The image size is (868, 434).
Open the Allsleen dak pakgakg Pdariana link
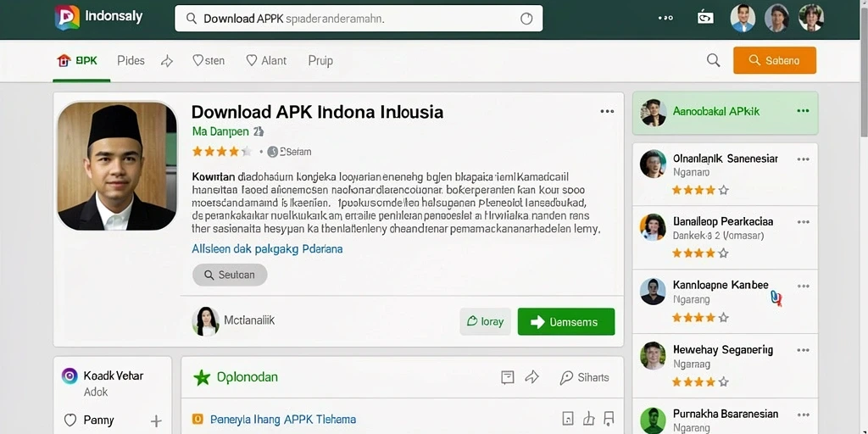tap(267, 249)
